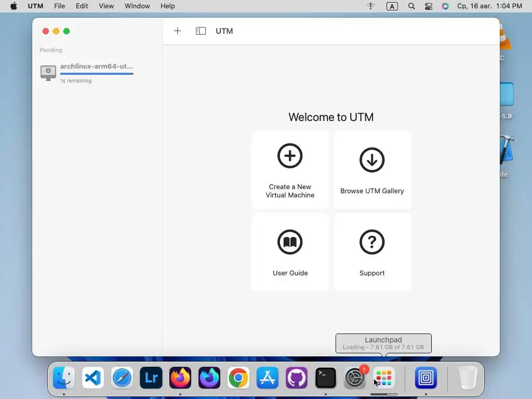Open Terminal from the Dock

[x=326, y=378]
